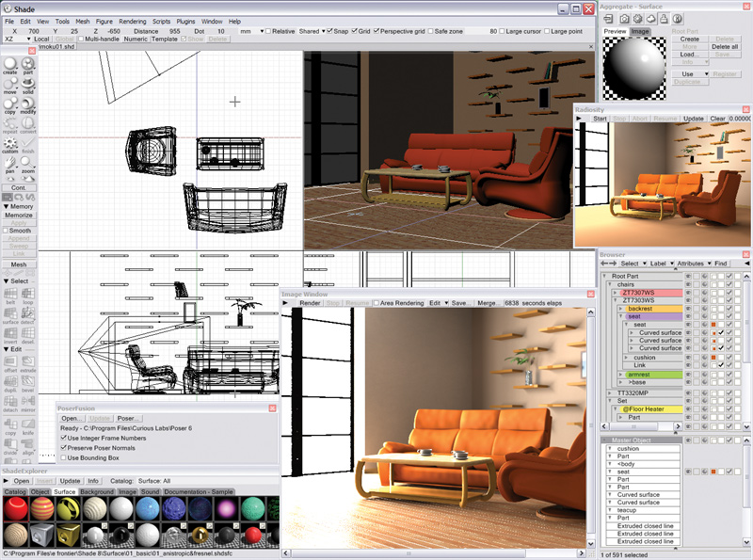
Task: Click the invert selection icon
Action: (x=10, y=335)
